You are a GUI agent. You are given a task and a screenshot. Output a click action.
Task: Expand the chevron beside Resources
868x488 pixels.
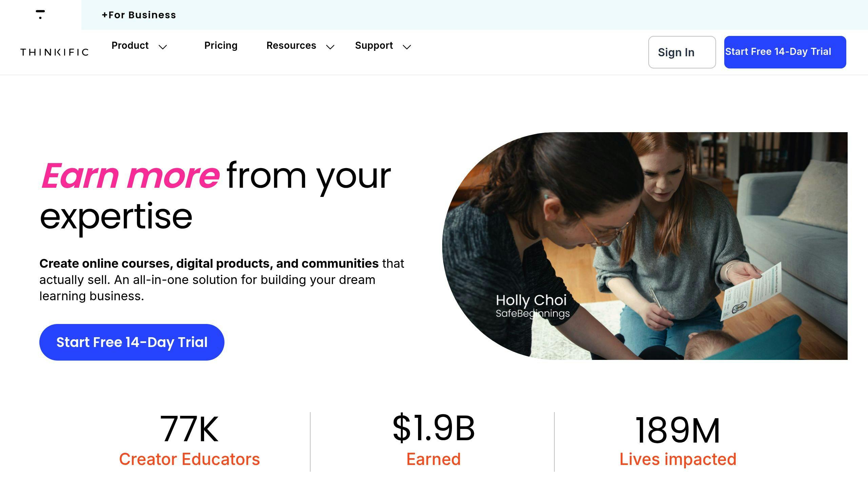[x=330, y=47]
